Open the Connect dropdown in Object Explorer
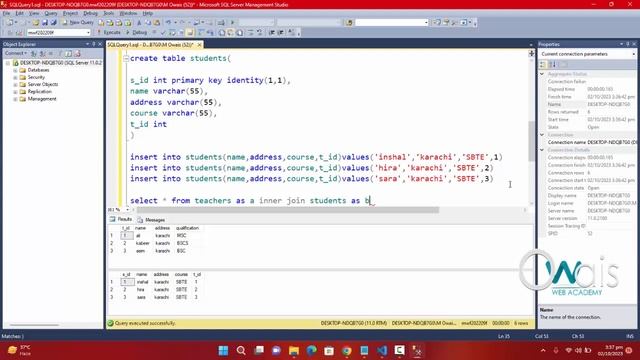This screenshot has height=360, width=640. 16,53
